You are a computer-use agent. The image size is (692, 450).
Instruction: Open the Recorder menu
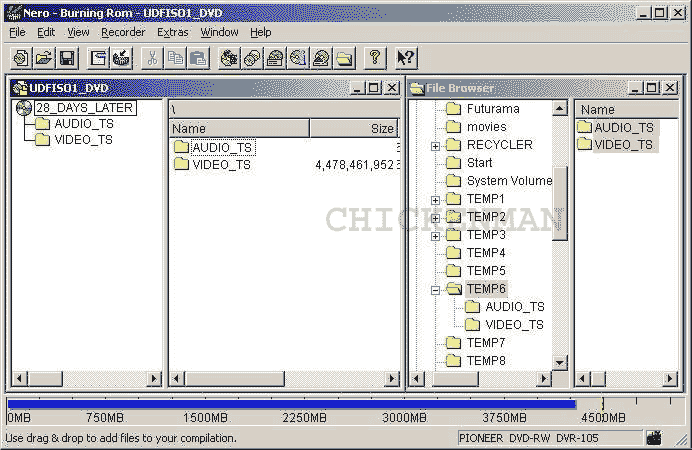tap(123, 32)
